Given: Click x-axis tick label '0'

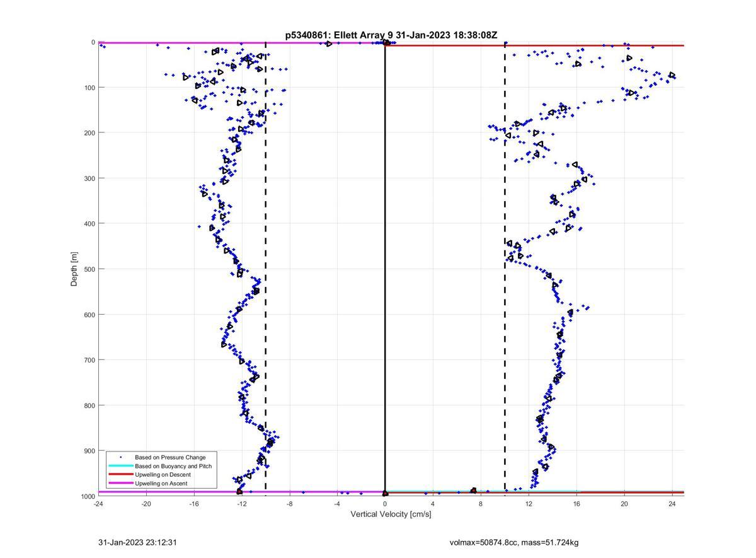Looking at the screenshot, I should coord(385,504).
